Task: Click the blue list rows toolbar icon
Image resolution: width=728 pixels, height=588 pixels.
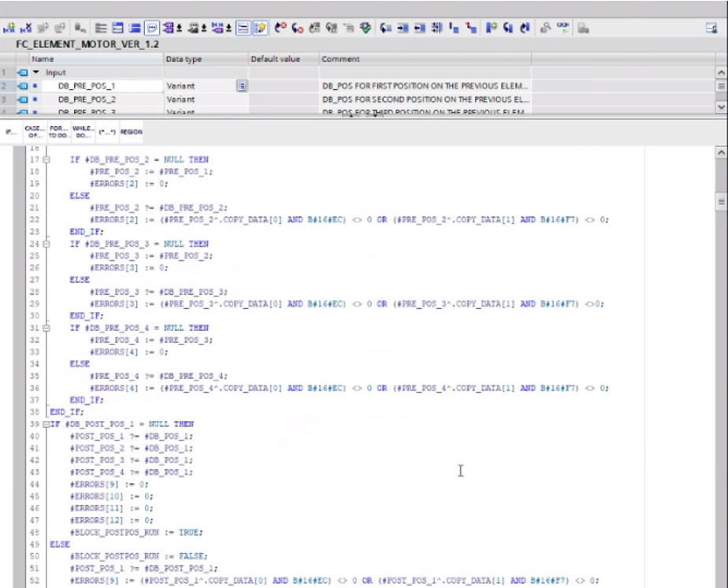Action: click(135, 28)
